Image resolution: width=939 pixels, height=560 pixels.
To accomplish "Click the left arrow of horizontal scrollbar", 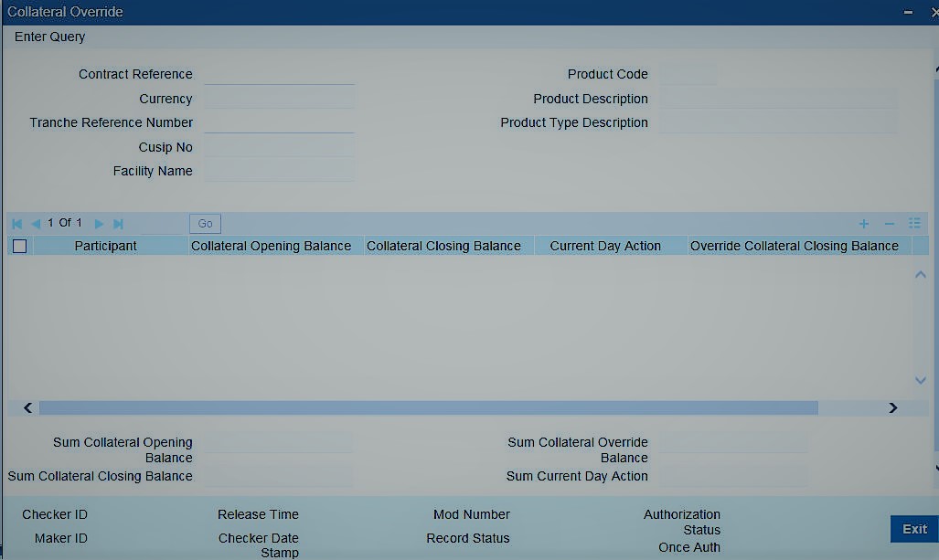I will click(x=27, y=408).
